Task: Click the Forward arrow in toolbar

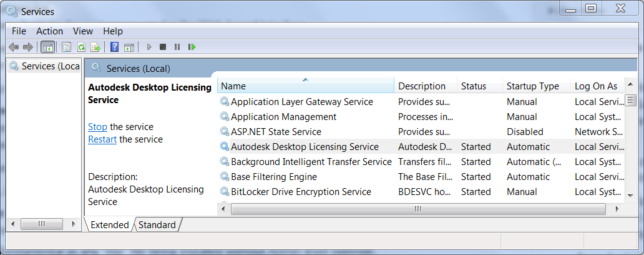Action: (27, 47)
